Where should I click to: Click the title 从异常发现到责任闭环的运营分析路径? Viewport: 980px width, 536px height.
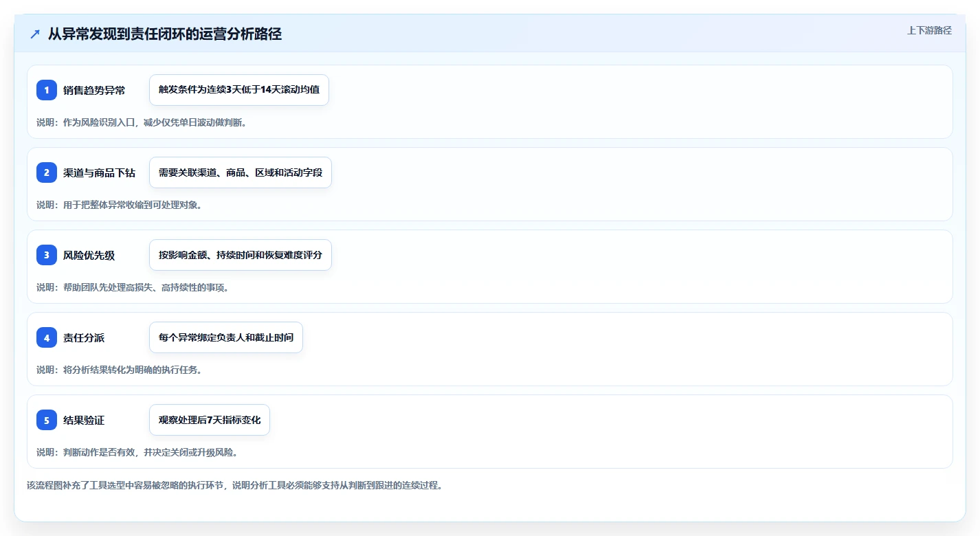pyautogui.click(x=165, y=34)
